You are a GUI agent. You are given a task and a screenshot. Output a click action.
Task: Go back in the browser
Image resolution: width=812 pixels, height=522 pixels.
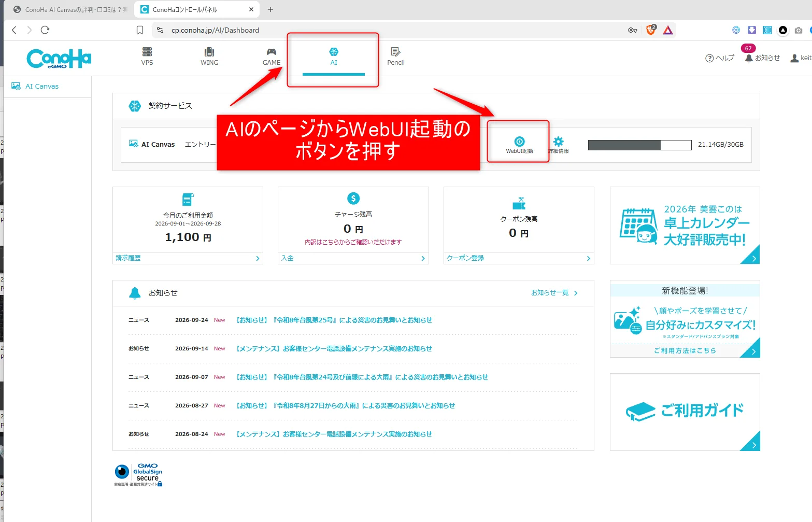pos(15,30)
